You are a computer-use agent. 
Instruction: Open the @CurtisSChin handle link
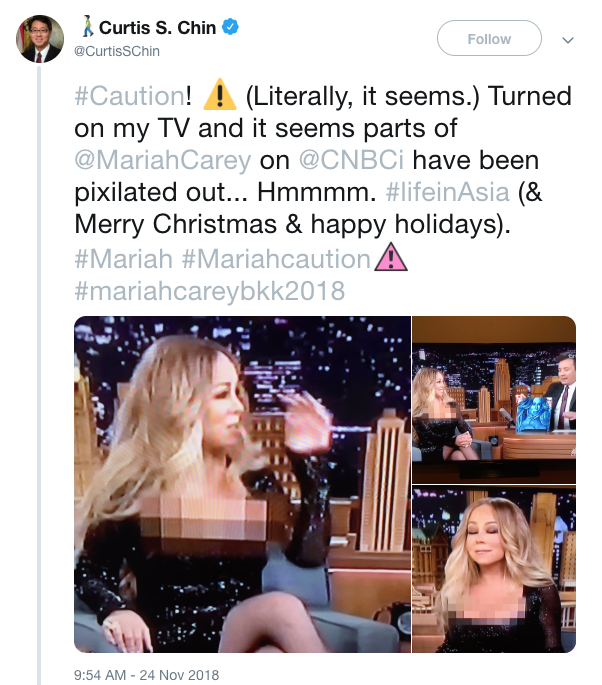coord(117,51)
